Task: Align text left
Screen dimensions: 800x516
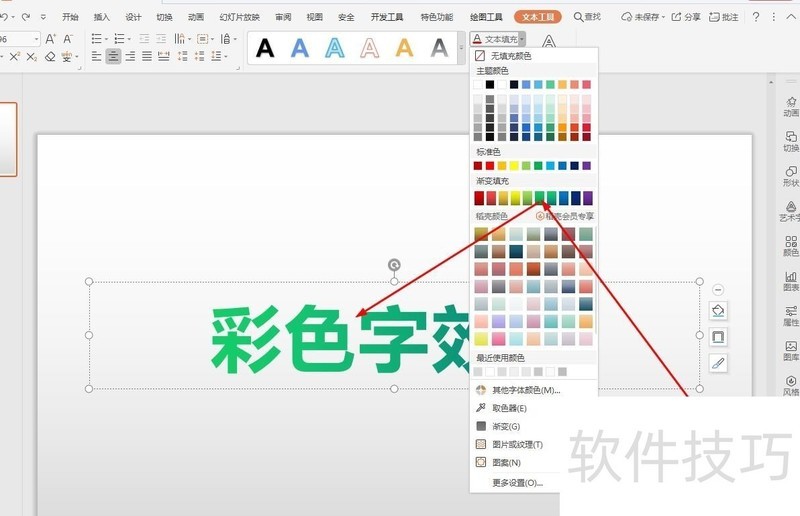Action: 96,56
